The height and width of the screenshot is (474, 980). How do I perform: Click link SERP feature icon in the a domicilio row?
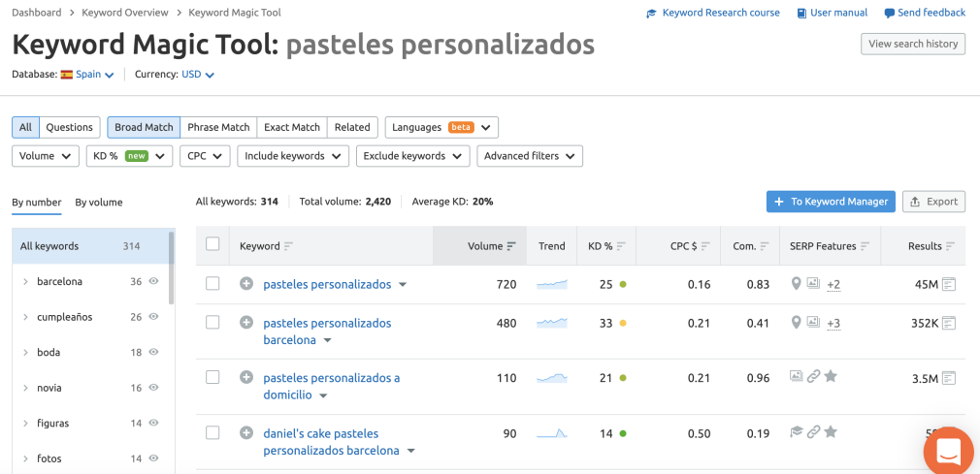[812, 376]
